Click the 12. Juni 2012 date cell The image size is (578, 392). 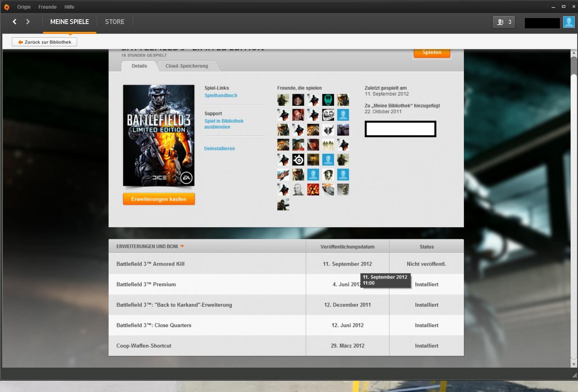pos(347,325)
